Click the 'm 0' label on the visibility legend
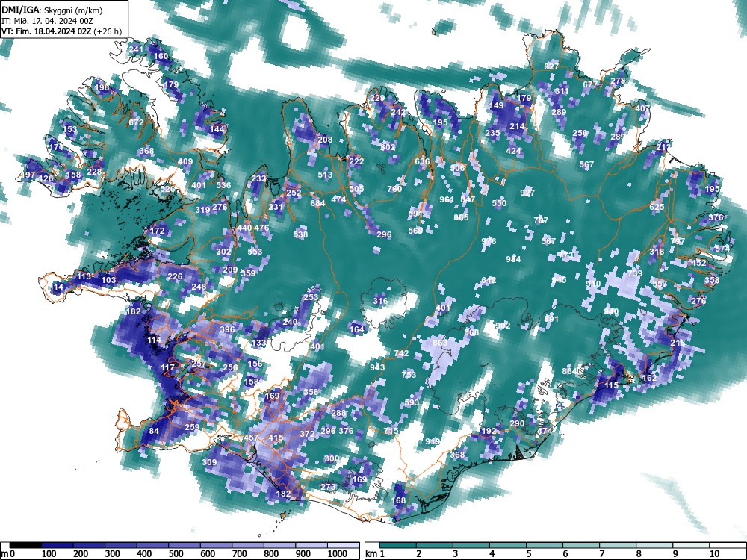747x560 pixels. 8,554
